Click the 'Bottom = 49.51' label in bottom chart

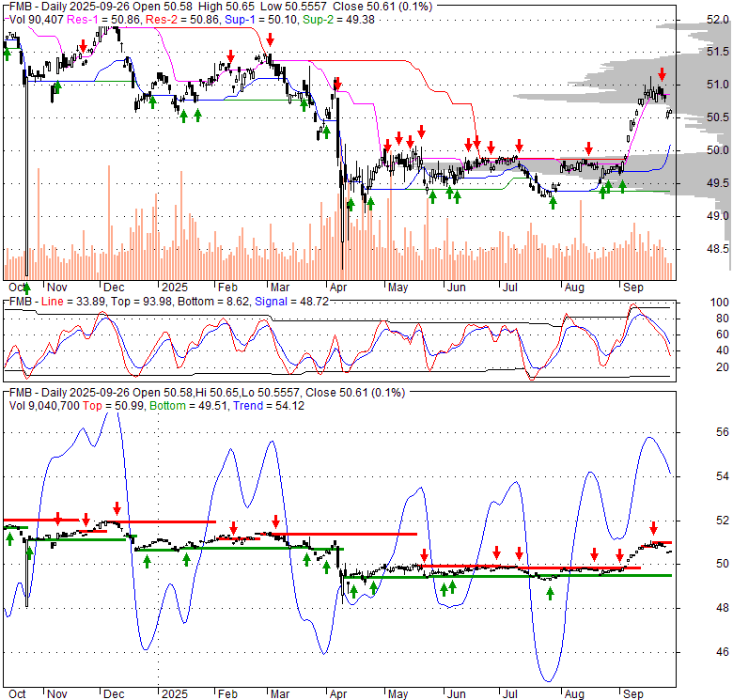click(x=188, y=406)
